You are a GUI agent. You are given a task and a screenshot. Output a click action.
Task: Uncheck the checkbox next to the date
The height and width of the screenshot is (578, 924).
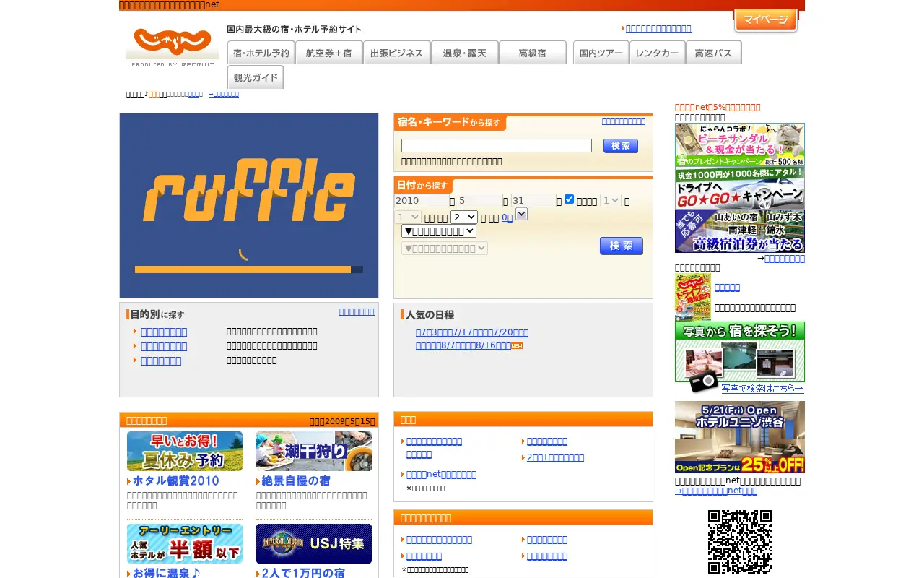pyautogui.click(x=569, y=199)
